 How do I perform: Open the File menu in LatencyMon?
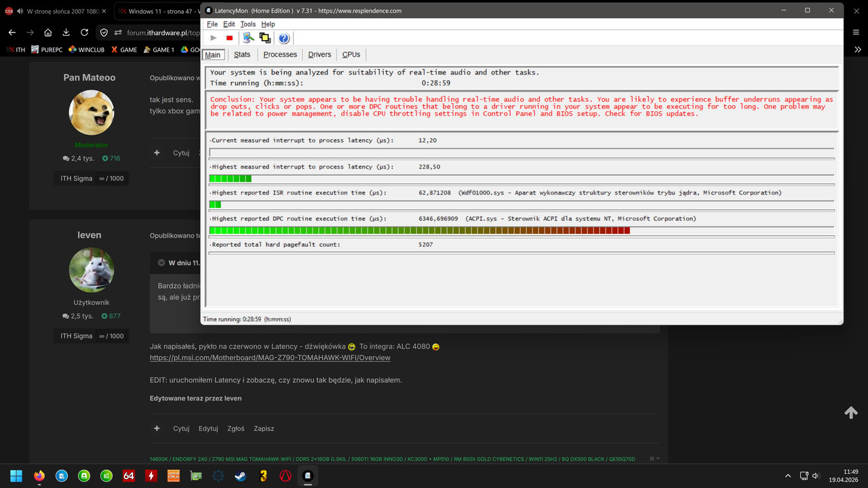coord(212,24)
